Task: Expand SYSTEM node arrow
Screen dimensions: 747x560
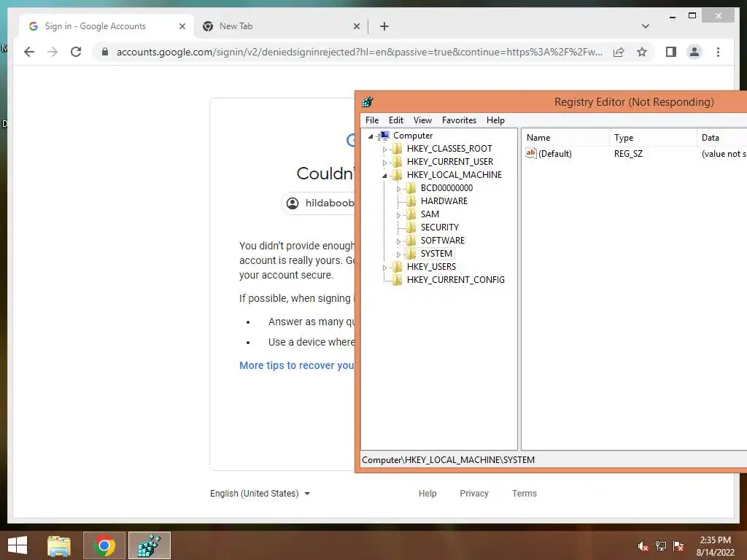Action: 398,254
